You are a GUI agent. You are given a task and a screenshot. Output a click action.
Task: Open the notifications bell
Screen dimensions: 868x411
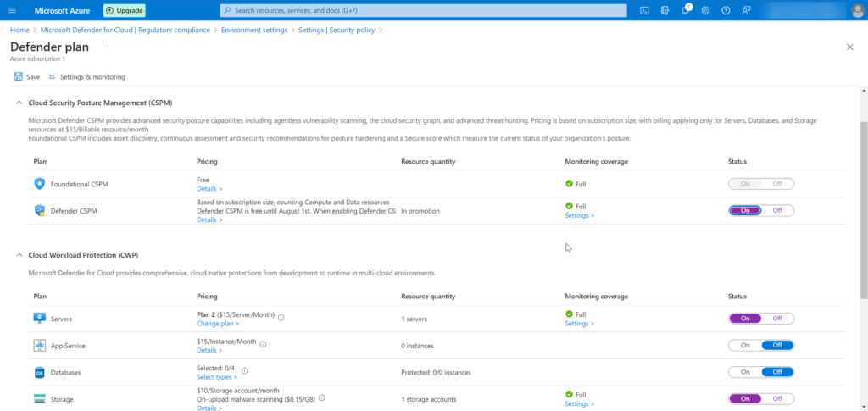[x=686, y=10]
